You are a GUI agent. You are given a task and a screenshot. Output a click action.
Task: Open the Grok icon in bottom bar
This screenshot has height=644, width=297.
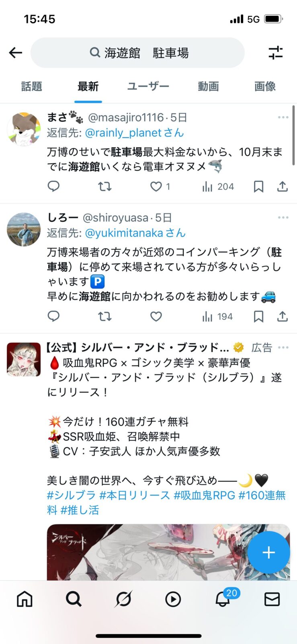tap(123, 599)
